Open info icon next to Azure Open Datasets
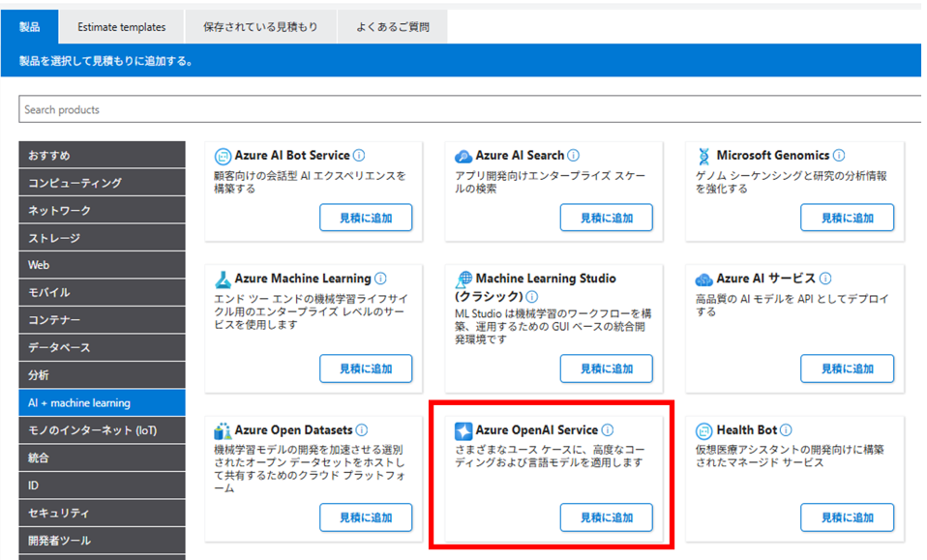This screenshot has height=560, width=927. point(361,430)
